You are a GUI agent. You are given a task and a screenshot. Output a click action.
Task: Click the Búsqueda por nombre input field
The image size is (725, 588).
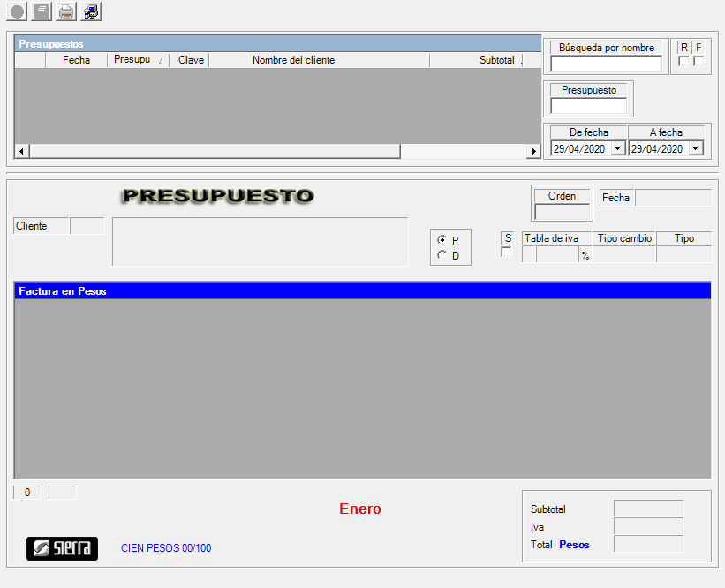606,64
